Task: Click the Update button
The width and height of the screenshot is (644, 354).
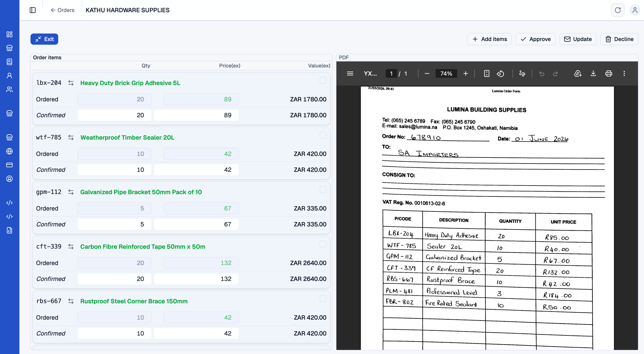Action: tap(578, 39)
